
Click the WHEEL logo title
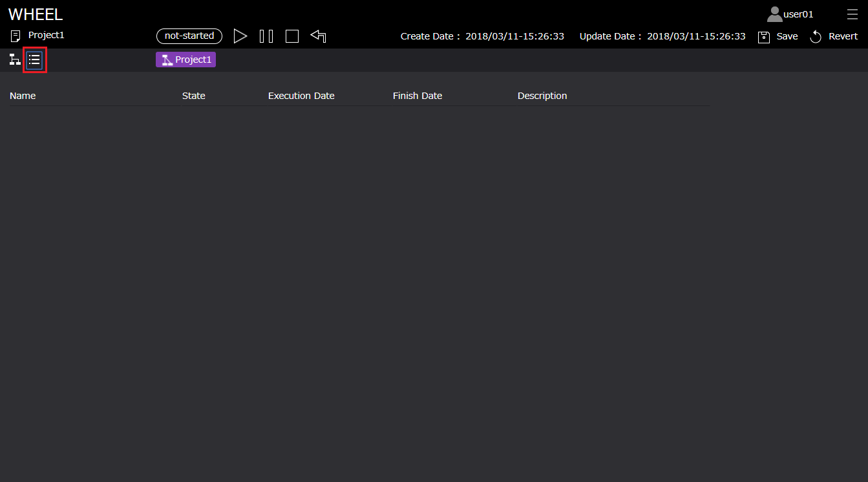coord(36,15)
